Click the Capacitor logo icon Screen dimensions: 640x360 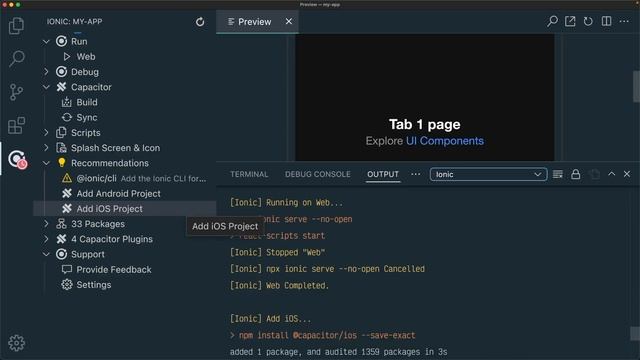62,87
